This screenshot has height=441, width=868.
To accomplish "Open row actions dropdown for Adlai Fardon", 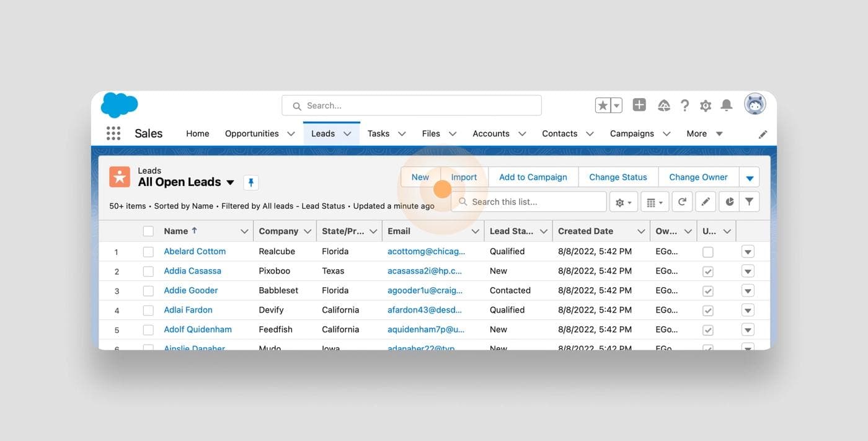I will point(748,310).
